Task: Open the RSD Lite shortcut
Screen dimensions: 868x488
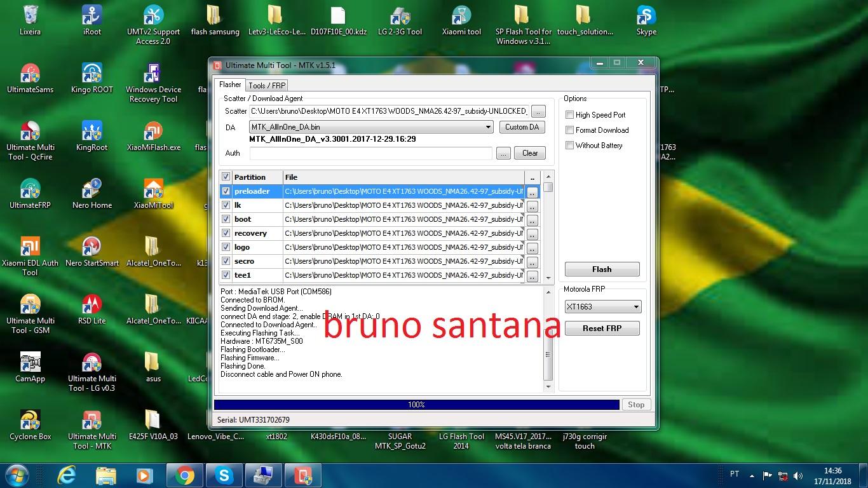Action: click(x=92, y=309)
